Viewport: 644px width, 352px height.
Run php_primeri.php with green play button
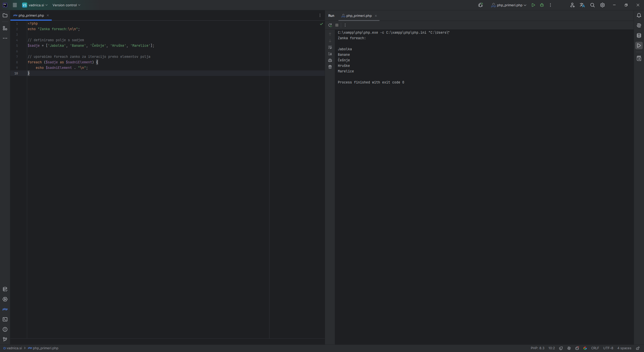tap(533, 5)
